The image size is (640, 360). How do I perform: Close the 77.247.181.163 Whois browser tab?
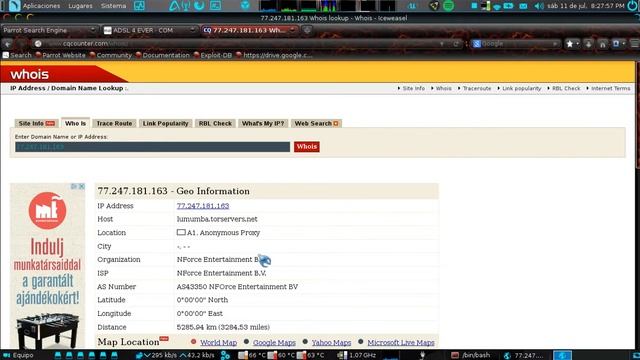[292, 30]
